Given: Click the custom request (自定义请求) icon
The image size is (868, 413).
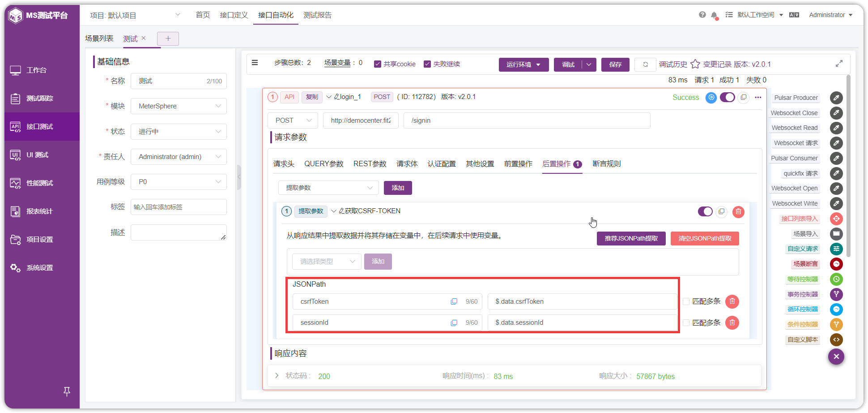Looking at the screenshot, I should tap(836, 249).
